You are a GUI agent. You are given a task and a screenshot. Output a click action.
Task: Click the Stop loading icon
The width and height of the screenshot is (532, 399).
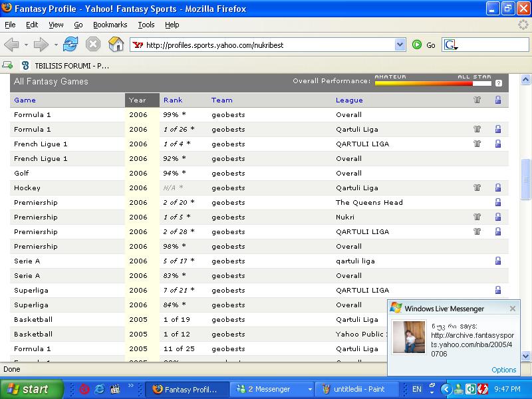92,45
